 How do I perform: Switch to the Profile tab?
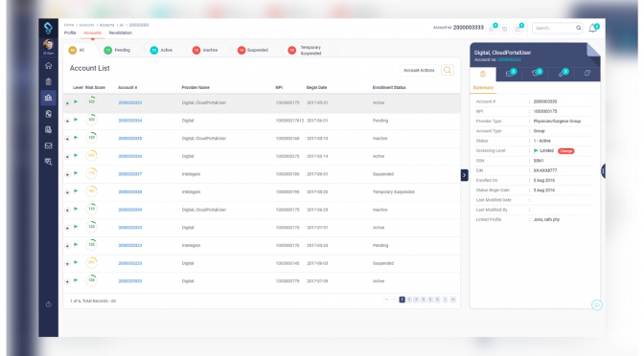70,33
